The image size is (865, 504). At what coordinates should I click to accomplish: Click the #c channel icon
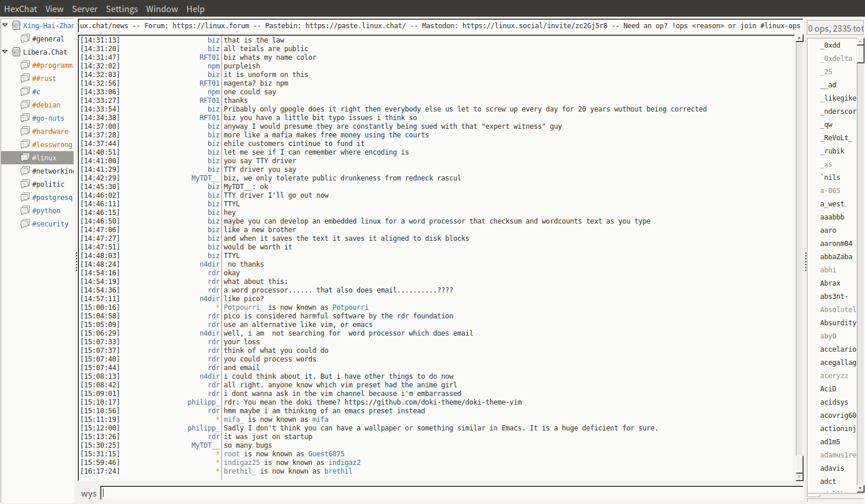[x=25, y=91]
